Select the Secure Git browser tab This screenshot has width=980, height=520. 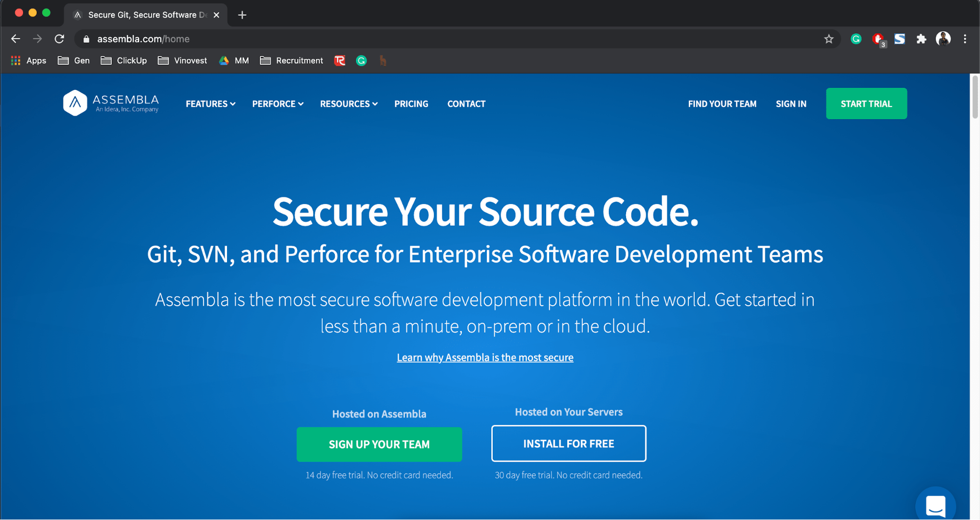point(146,15)
